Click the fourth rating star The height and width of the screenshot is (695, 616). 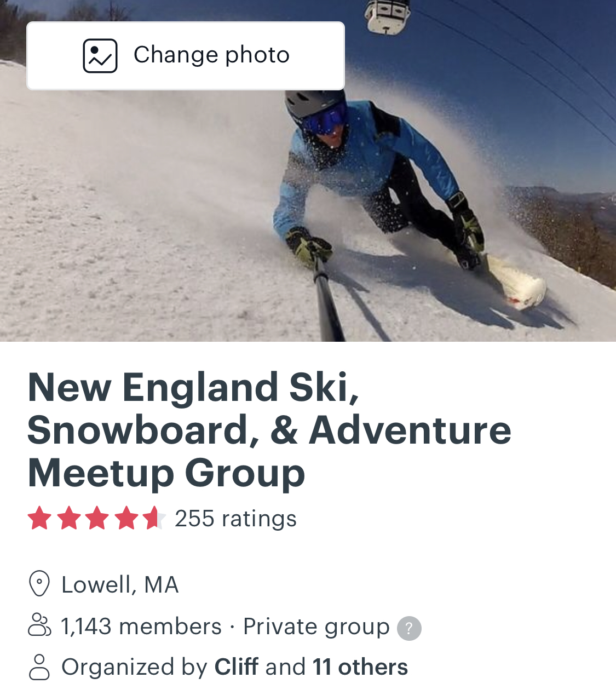[126, 518]
